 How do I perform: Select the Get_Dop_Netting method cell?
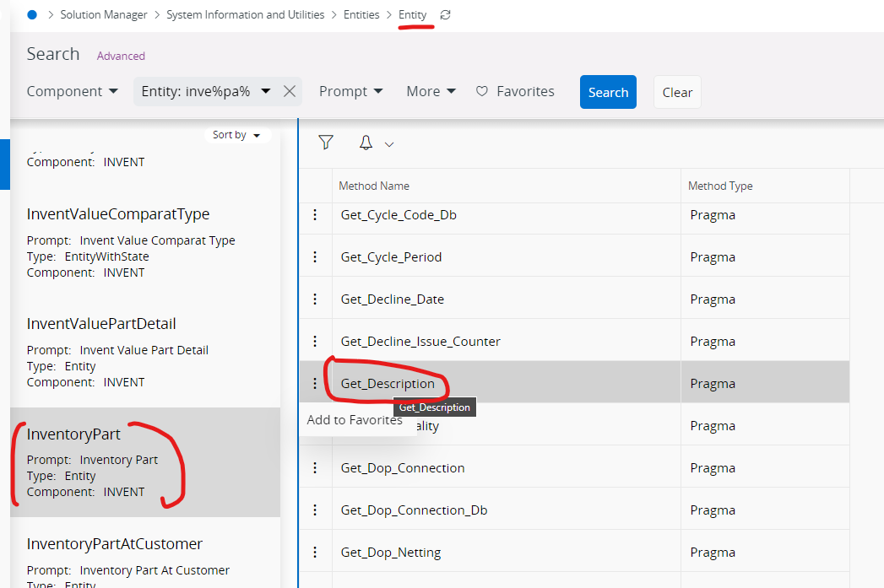point(507,553)
